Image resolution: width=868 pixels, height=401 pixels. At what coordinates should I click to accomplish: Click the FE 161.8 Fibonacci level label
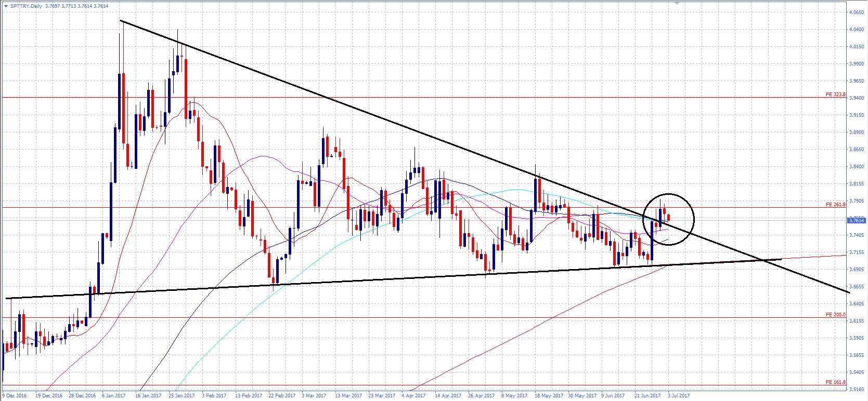click(x=836, y=382)
